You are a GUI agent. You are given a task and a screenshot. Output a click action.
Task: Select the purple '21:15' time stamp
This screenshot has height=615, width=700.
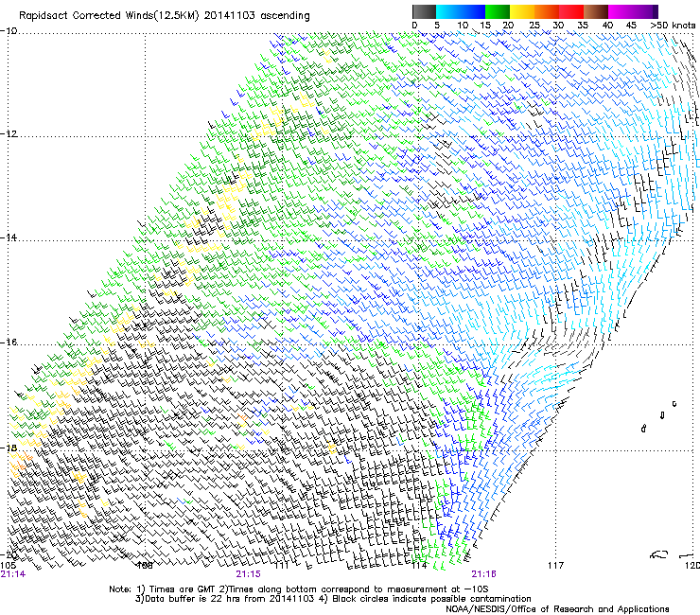tap(248, 574)
